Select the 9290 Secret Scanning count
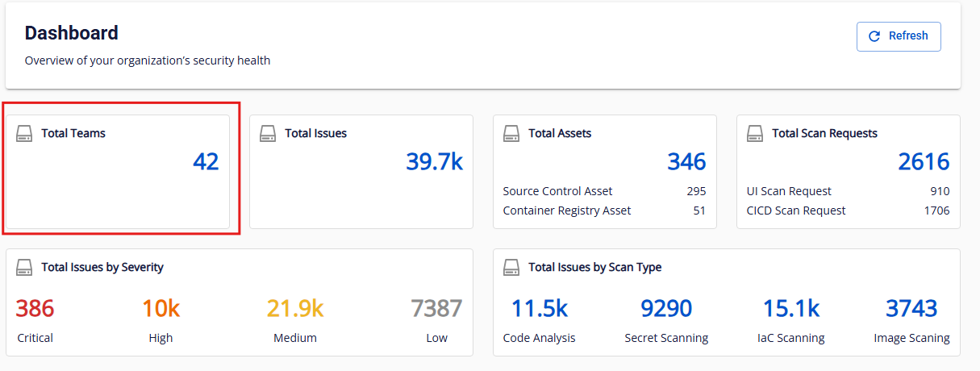This screenshot has height=371, width=980. coord(666,309)
